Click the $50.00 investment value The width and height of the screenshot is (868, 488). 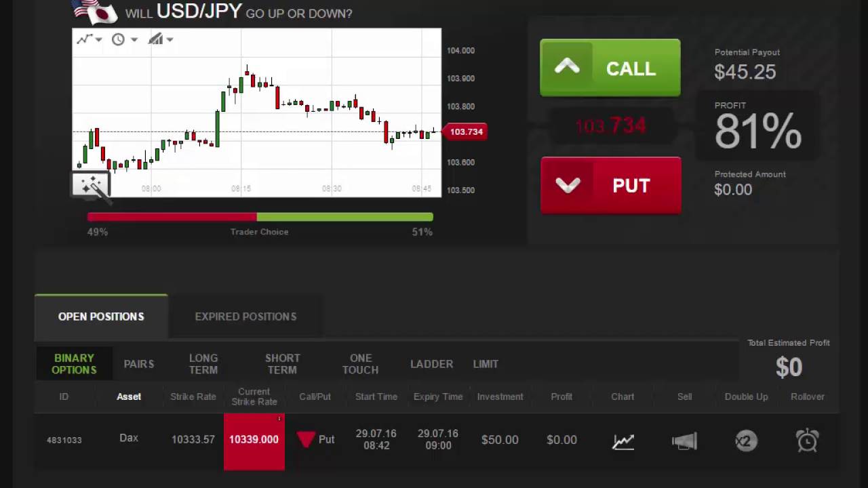(x=500, y=440)
